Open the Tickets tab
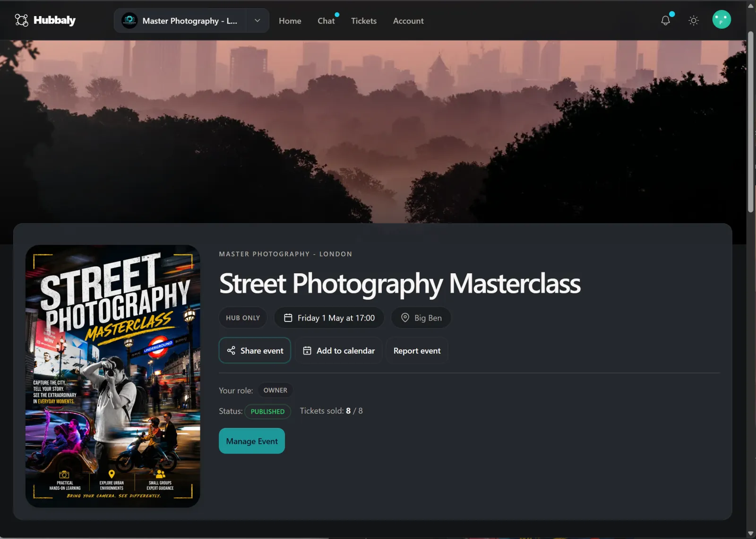 coord(363,21)
